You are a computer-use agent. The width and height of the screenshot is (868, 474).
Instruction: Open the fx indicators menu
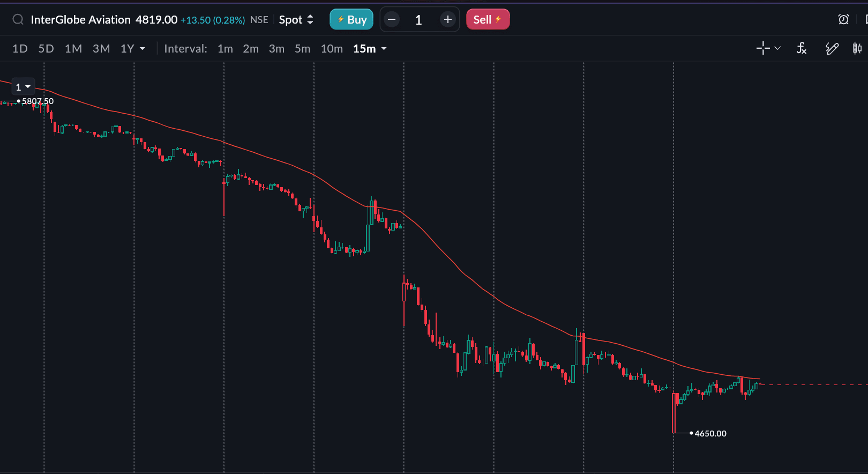pyautogui.click(x=802, y=48)
